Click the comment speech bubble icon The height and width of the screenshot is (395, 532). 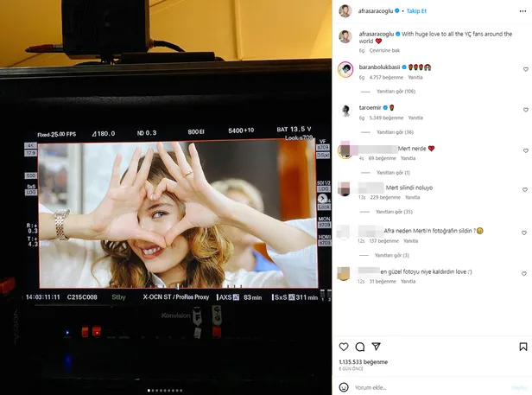coord(360,347)
